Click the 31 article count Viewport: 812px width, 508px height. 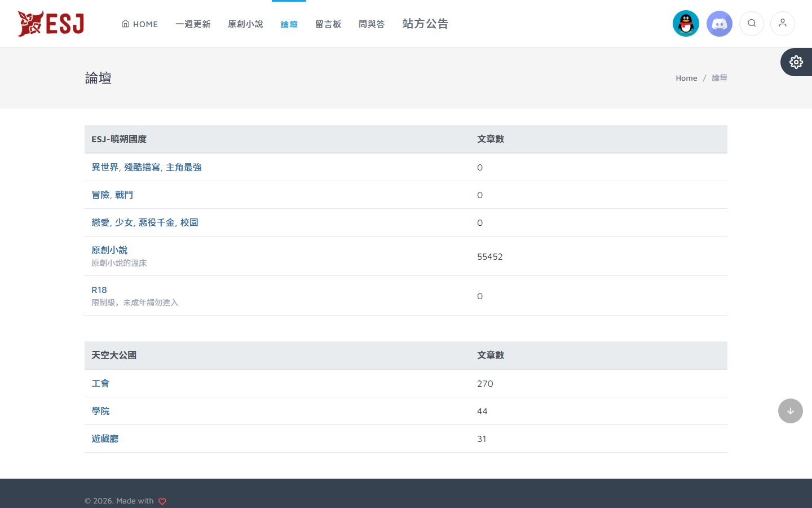pyautogui.click(x=482, y=439)
